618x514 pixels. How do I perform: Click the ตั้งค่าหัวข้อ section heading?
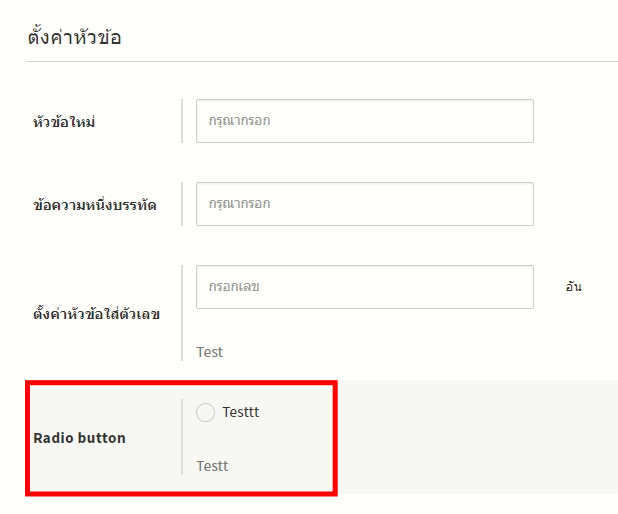[75, 38]
